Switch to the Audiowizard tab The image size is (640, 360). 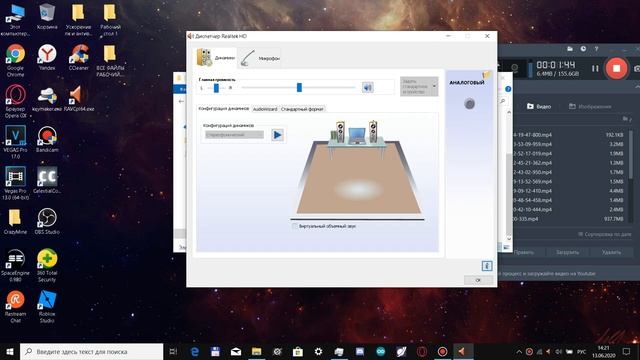[x=265, y=109]
